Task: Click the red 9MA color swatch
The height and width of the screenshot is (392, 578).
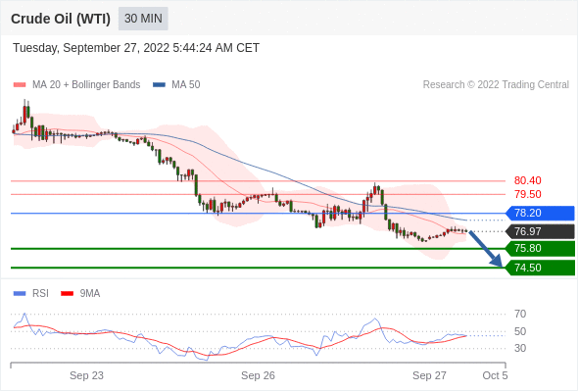Action: click(67, 294)
